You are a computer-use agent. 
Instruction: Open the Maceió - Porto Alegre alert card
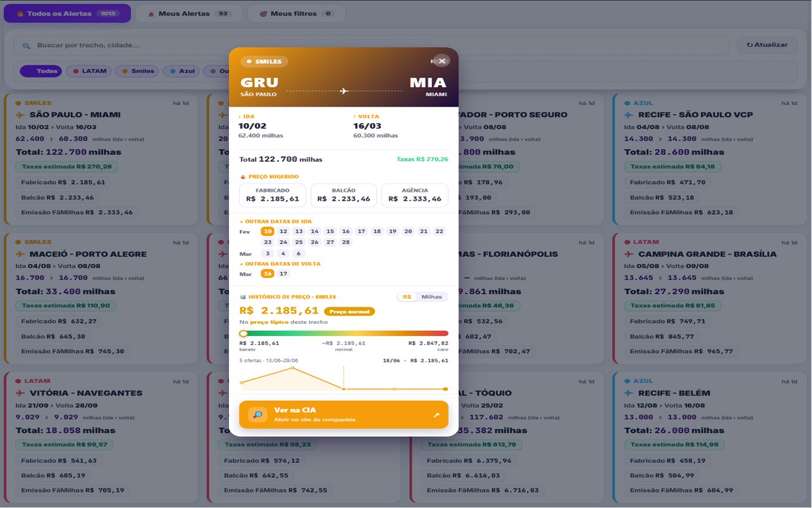(x=100, y=299)
